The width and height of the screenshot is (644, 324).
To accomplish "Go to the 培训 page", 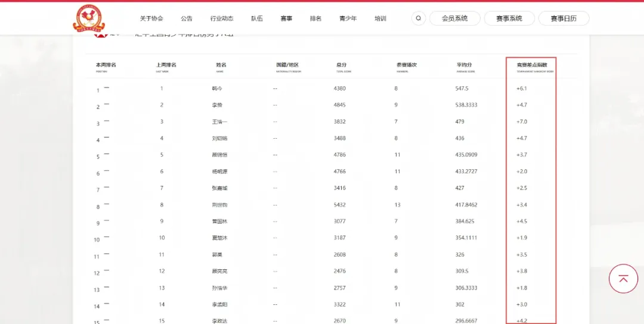I will click(x=380, y=18).
